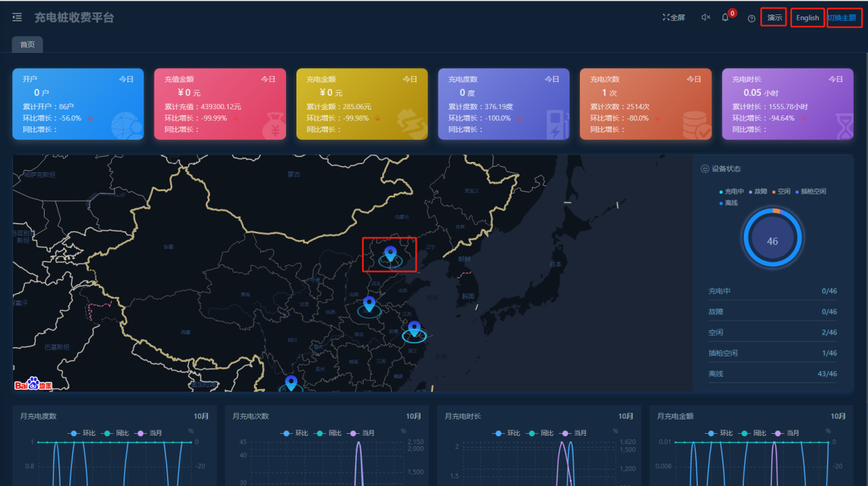
Task: Click the map pin near Zhejiang coast
Action: [x=414, y=328]
